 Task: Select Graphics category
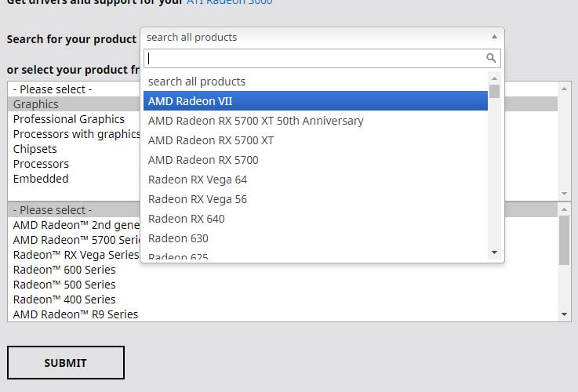[x=75, y=104]
